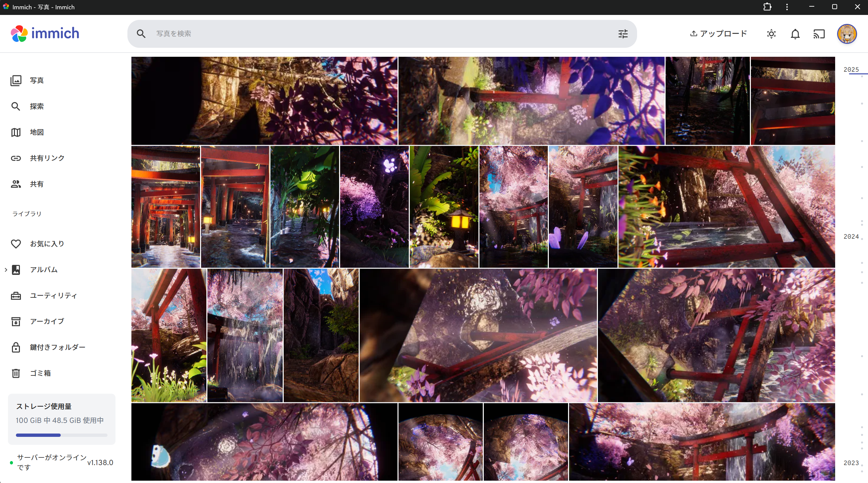Click the cast to device icon
This screenshot has width=868, height=483.
819,34
